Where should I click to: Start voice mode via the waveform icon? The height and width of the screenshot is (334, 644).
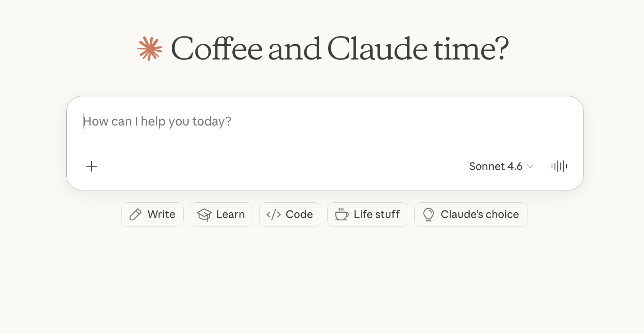pos(559,166)
